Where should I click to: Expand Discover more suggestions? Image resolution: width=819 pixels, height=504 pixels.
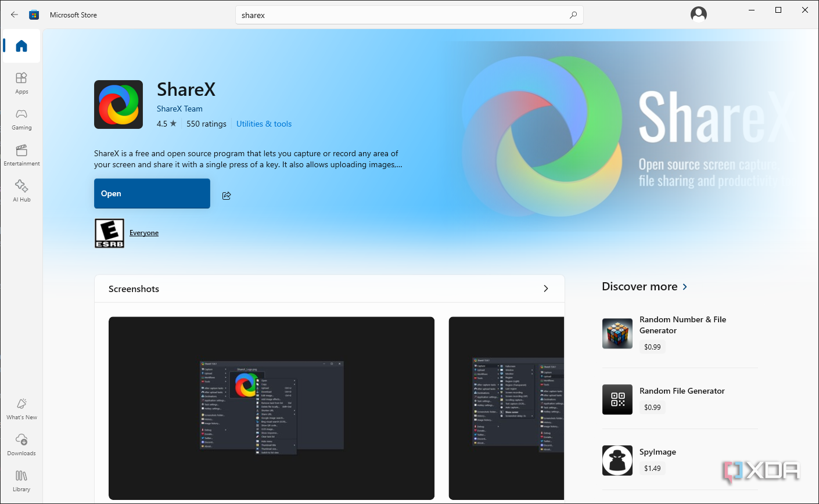tap(645, 286)
